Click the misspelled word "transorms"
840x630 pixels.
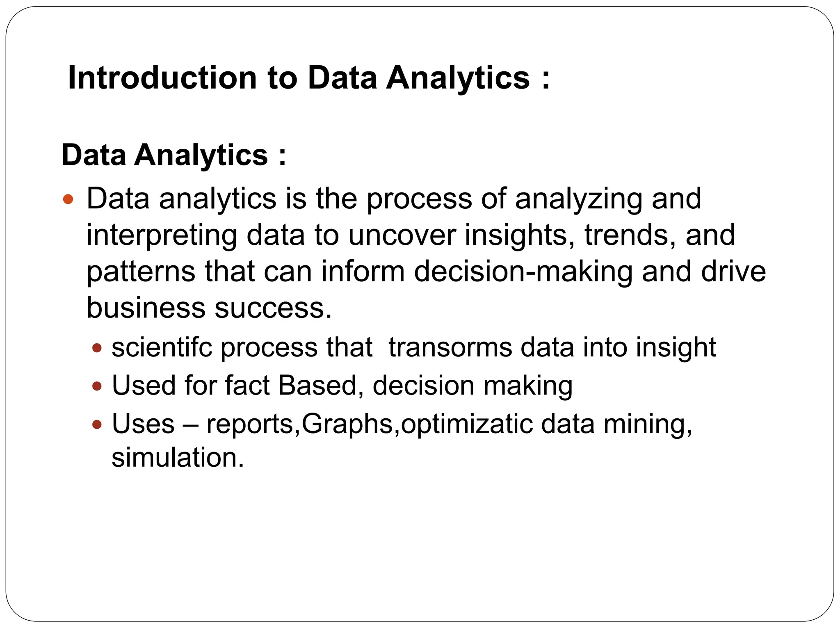(x=450, y=347)
